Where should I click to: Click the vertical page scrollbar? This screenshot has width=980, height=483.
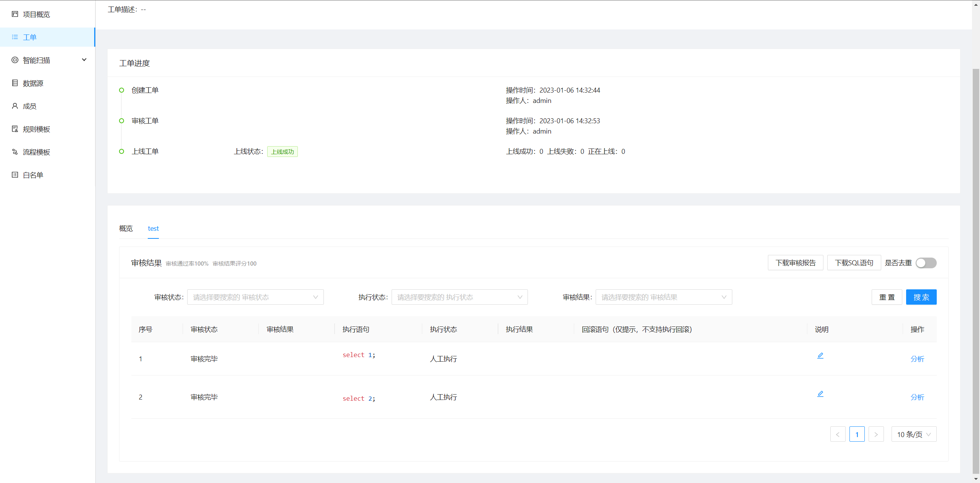click(976, 271)
